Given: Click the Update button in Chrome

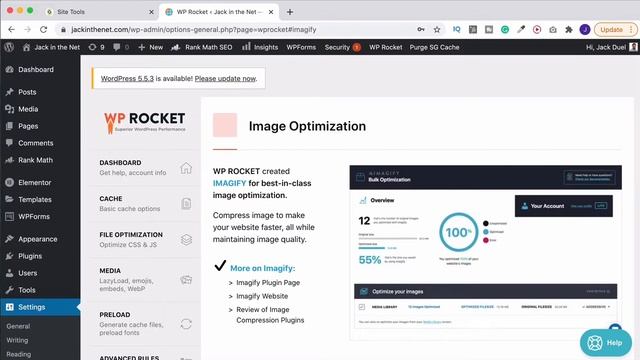Looking at the screenshot, I should tap(611, 29).
